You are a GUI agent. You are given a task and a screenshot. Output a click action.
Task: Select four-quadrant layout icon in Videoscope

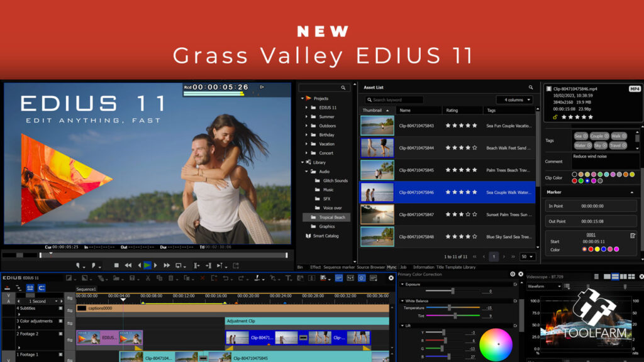tap(631, 277)
